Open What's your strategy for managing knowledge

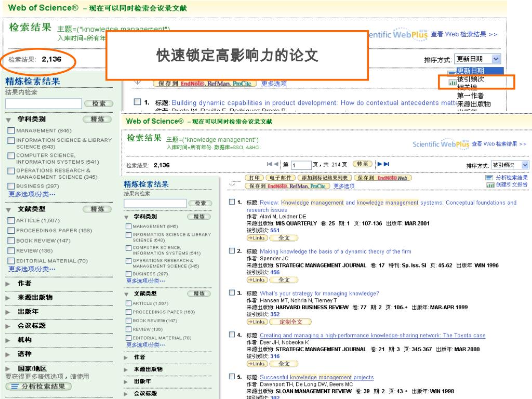click(x=320, y=294)
